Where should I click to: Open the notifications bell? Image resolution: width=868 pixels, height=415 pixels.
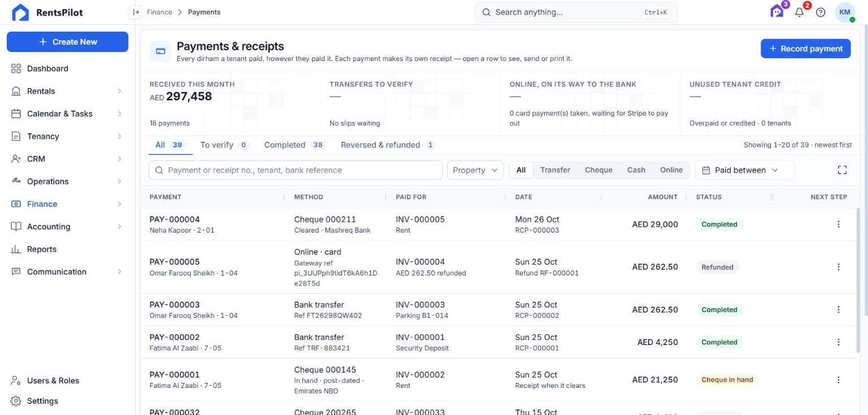tap(799, 12)
